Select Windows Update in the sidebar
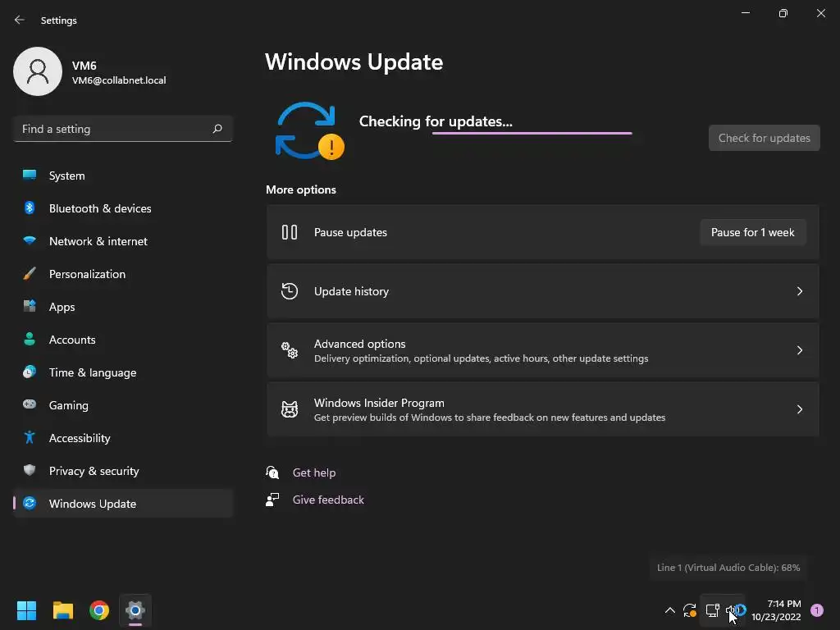 coord(123,504)
